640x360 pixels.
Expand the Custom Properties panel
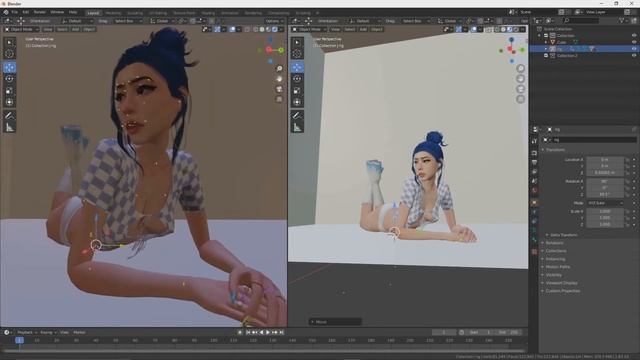562,291
